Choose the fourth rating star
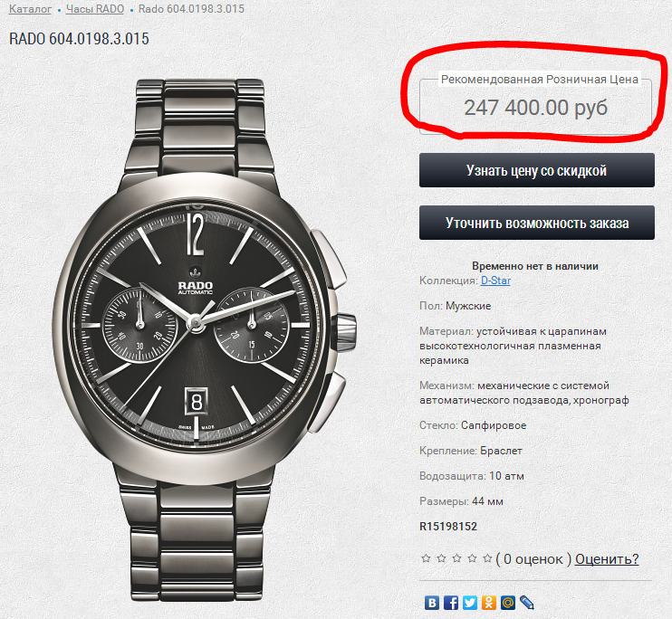 [473, 558]
